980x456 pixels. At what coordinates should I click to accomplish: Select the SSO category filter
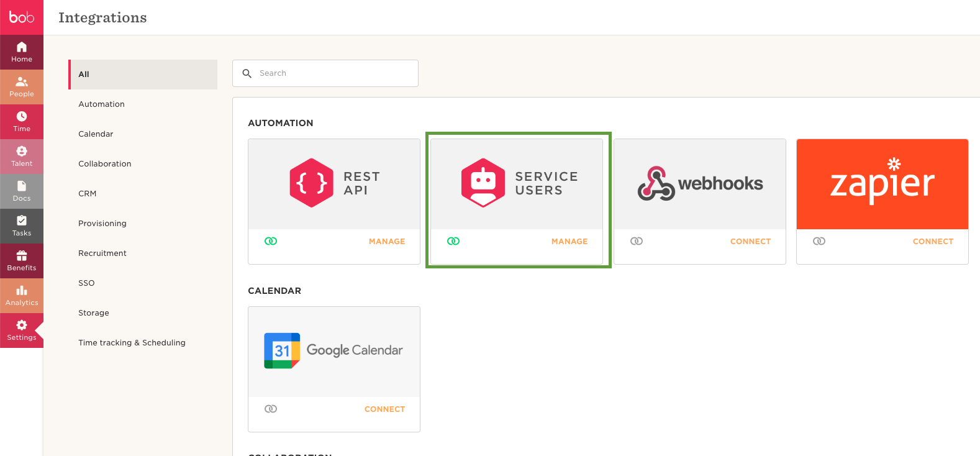click(143, 283)
